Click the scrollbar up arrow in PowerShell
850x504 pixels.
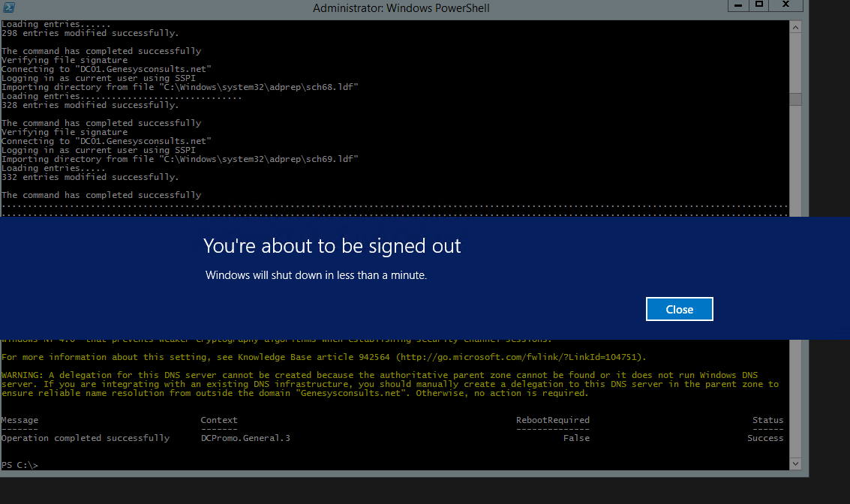[x=795, y=27]
